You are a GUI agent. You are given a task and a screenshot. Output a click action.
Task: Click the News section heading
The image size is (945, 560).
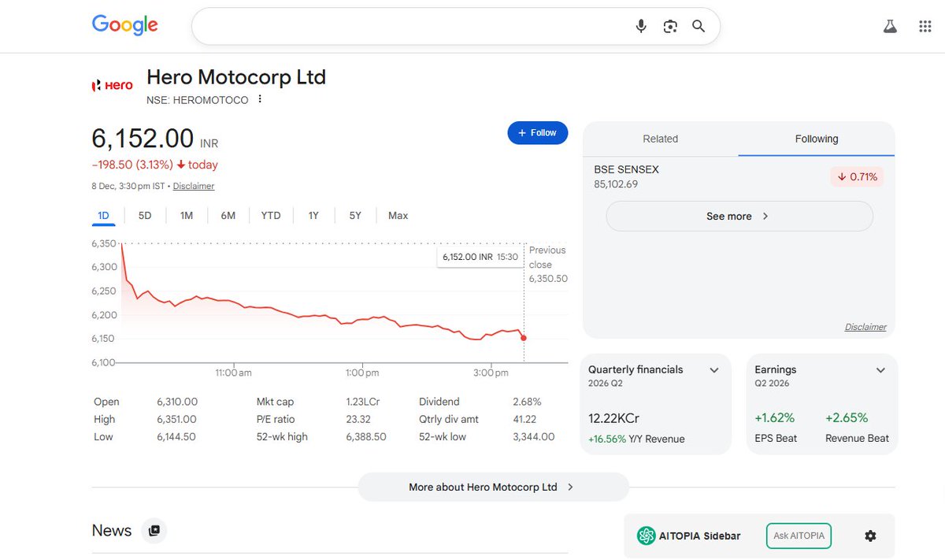click(x=112, y=531)
